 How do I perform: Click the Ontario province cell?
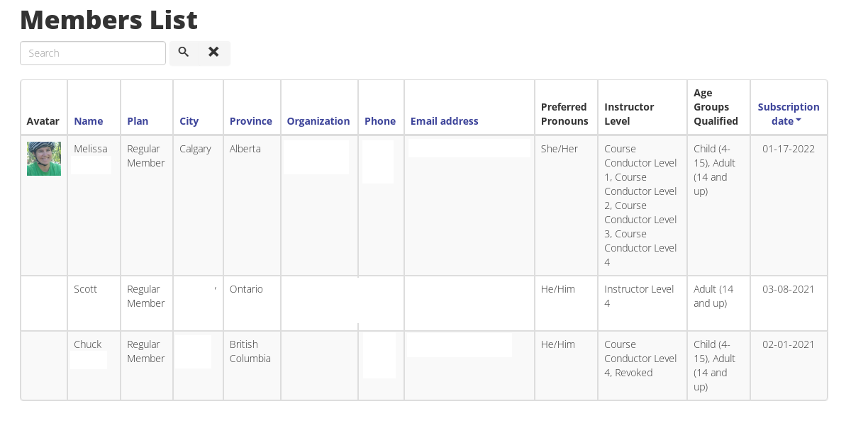[252, 303]
